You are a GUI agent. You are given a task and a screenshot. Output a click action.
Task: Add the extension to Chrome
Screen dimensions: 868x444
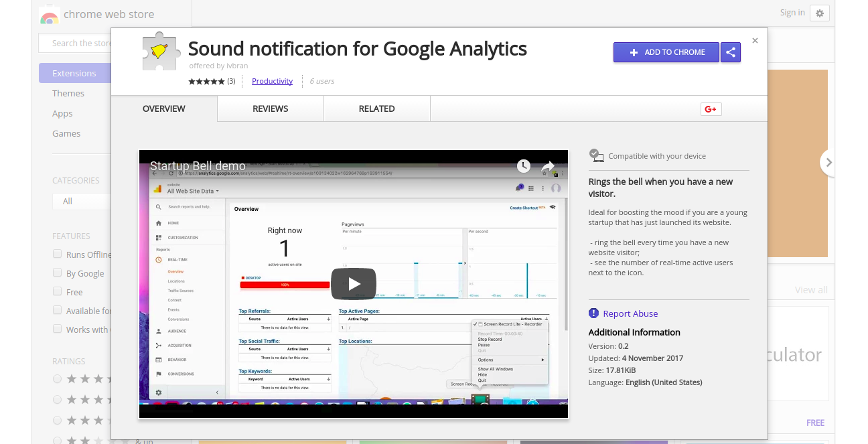tap(666, 52)
